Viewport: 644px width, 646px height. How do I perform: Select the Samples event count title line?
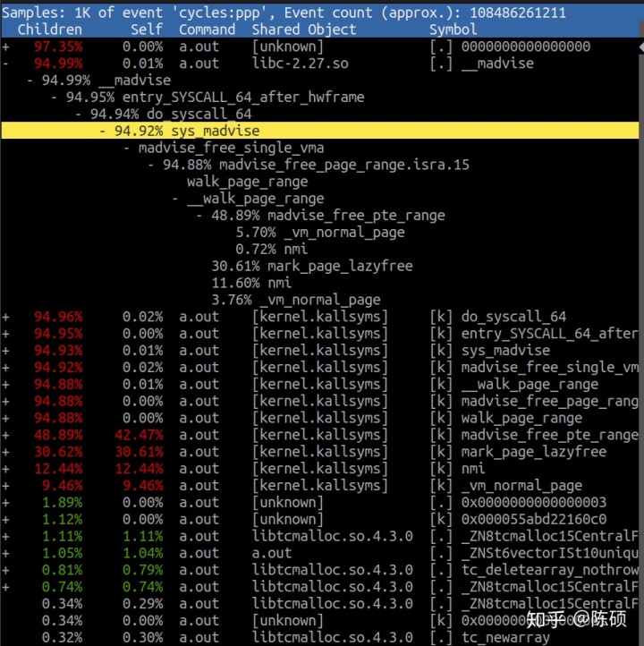(284, 13)
